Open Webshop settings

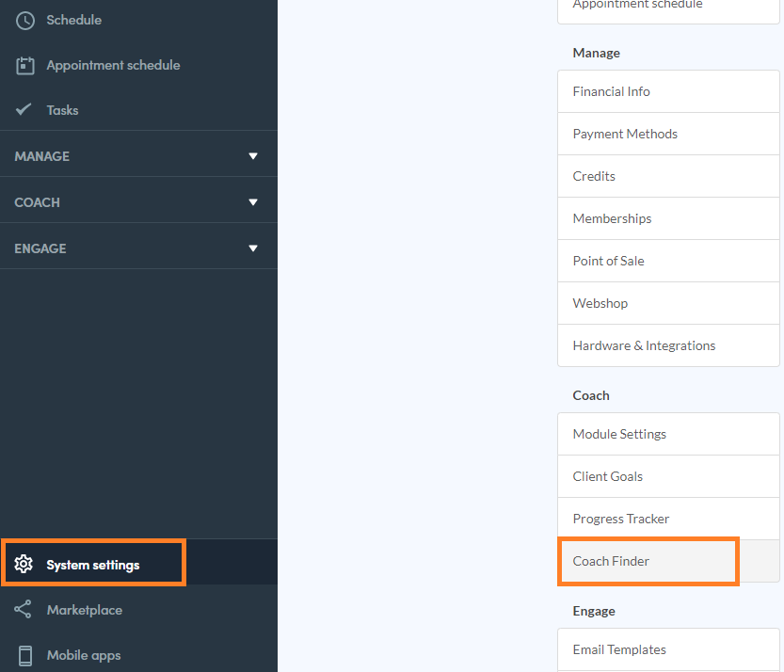668,303
